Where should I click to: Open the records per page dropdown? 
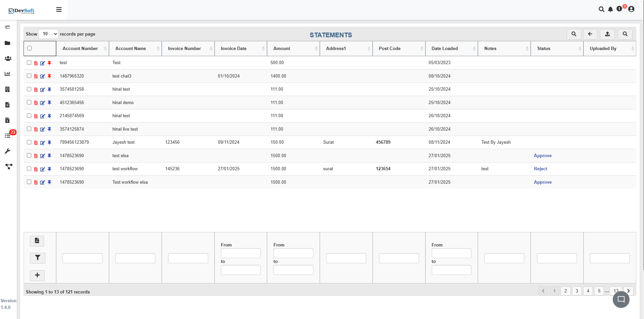click(x=48, y=34)
